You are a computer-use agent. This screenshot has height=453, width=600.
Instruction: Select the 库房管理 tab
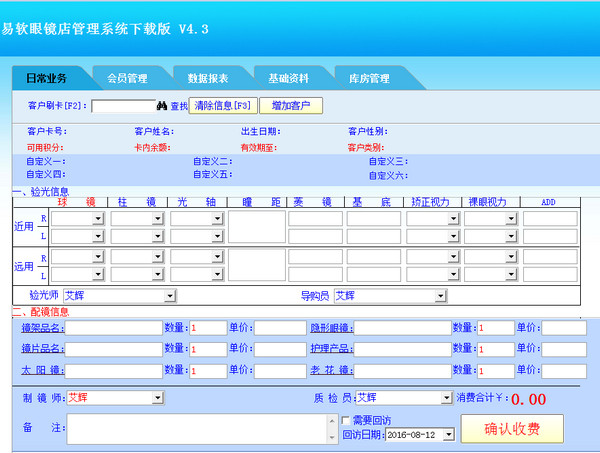click(x=368, y=78)
